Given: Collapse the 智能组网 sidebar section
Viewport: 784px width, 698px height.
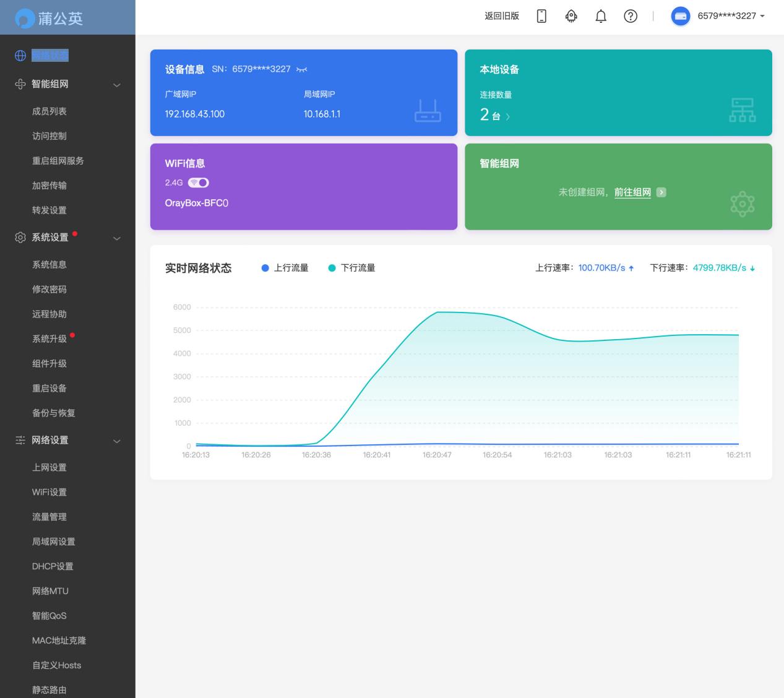Looking at the screenshot, I should tap(116, 85).
